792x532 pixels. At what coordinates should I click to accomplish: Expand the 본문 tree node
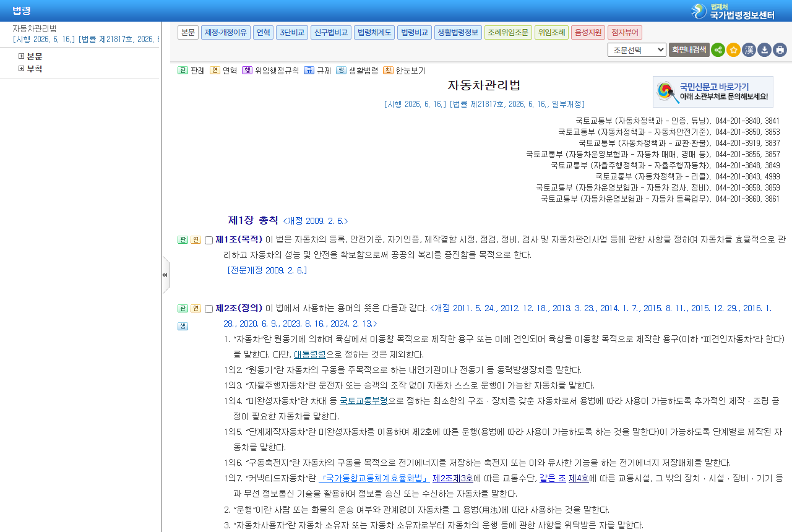22,56
